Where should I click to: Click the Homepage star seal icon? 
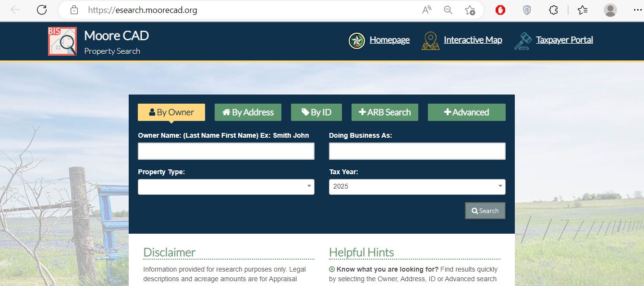(x=356, y=41)
